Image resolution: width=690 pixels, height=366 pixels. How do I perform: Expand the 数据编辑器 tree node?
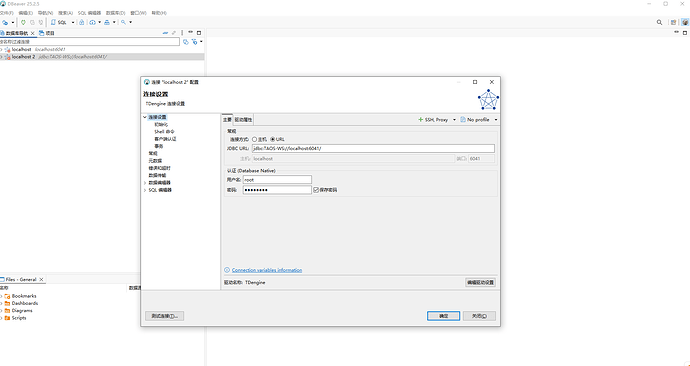click(x=145, y=183)
